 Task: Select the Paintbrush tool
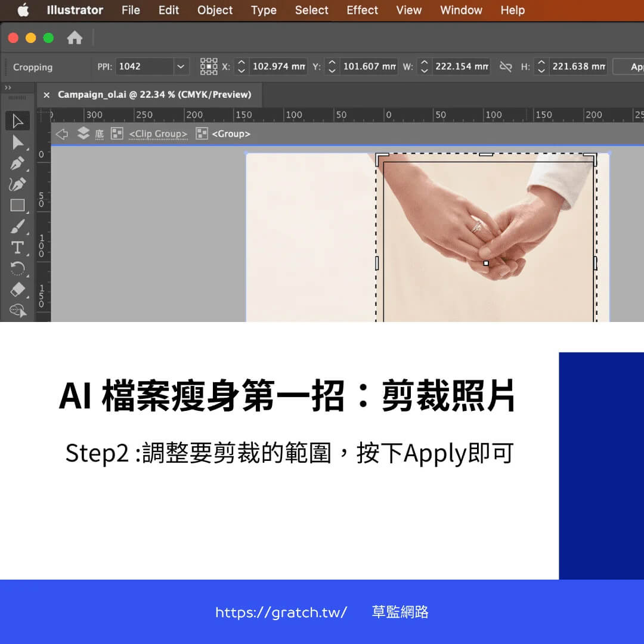click(18, 227)
